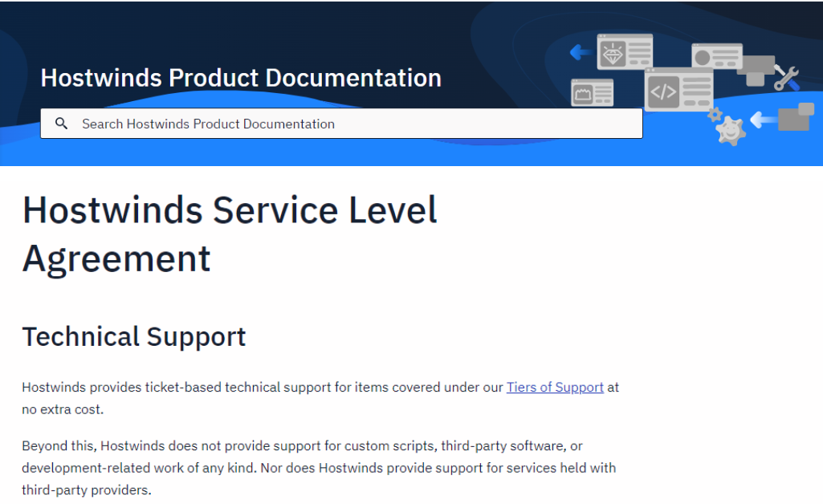The width and height of the screenshot is (823, 504).
Task: Click the magnifying glass search icon
Action: click(61, 124)
